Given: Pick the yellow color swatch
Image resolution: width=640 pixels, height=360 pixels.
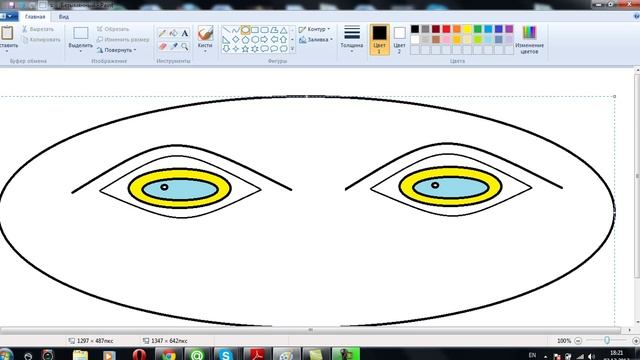Looking at the screenshot, I should coord(467,29).
